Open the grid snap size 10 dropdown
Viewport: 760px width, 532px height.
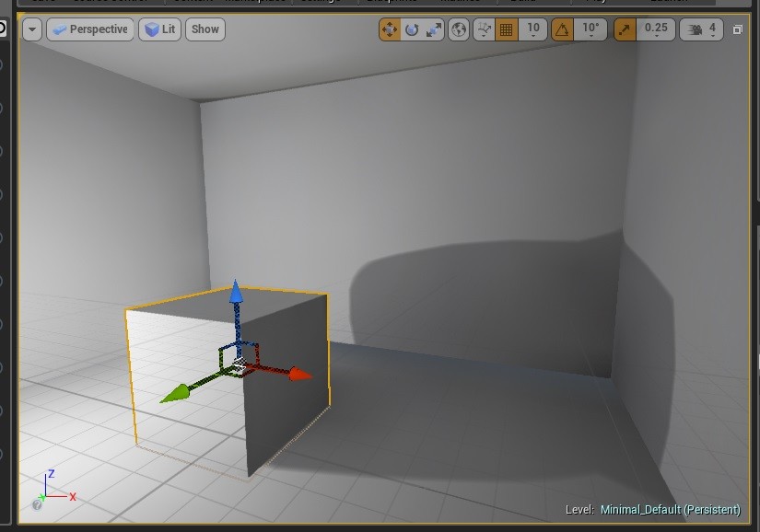pyautogui.click(x=533, y=30)
